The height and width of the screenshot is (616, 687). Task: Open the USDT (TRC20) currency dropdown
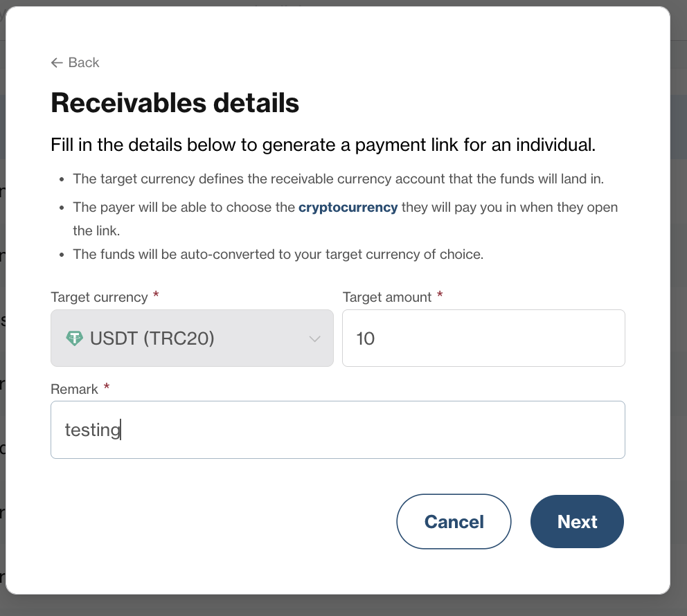coord(192,338)
